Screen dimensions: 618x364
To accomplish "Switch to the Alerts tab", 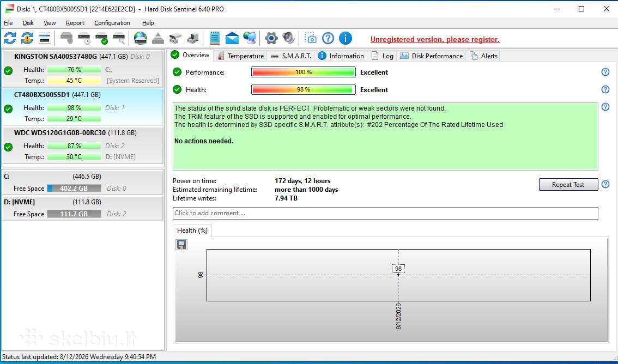I will (x=483, y=56).
